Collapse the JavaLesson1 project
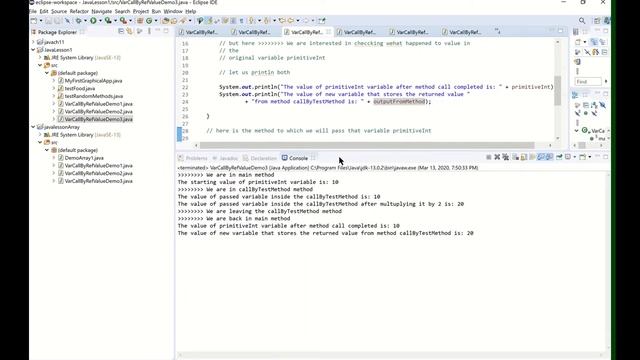The image size is (640, 360). coord(33,50)
